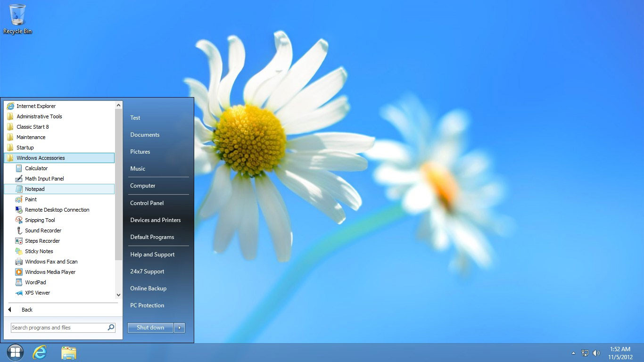644x362 pixels.
Task: Click the search magnifier icon
Action: tap(111, 327)
